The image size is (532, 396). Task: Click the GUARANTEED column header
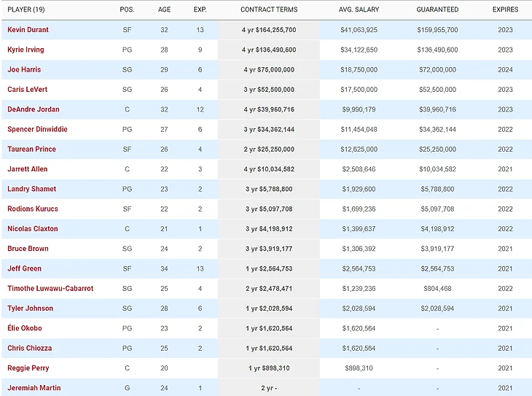(437, 9)
